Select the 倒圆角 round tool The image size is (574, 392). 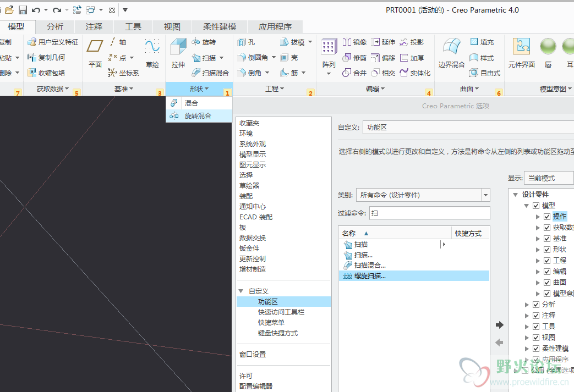(253, 57)
